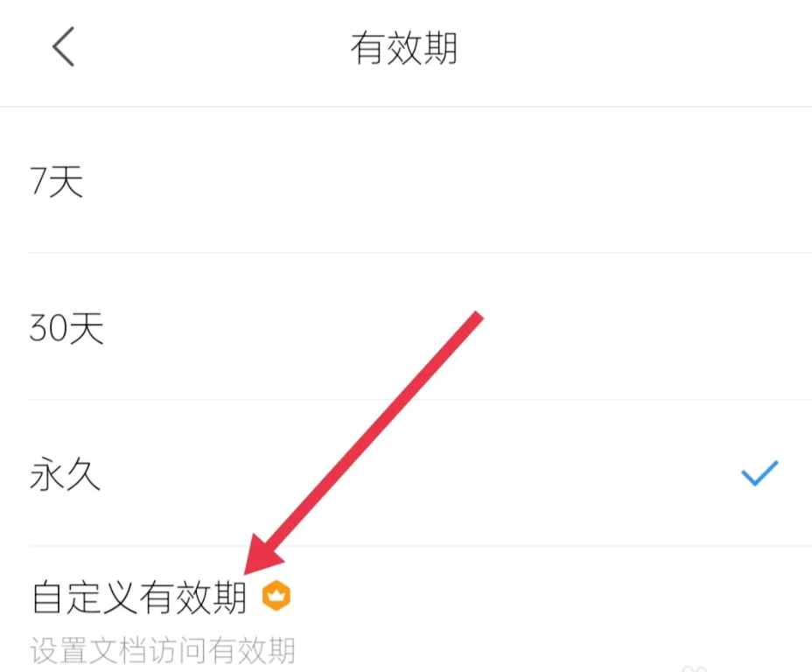Viewport: 812px width, 672px height.
Task: Click the 期 character in the header title
Action: (x=440, y=47)
